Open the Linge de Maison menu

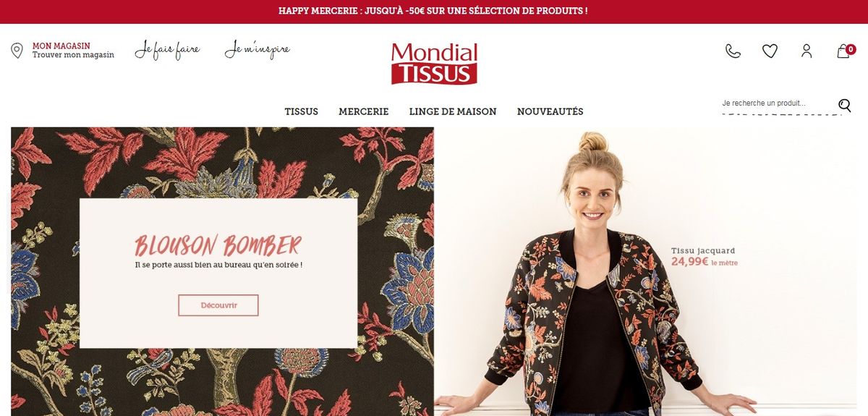[453, 111]
